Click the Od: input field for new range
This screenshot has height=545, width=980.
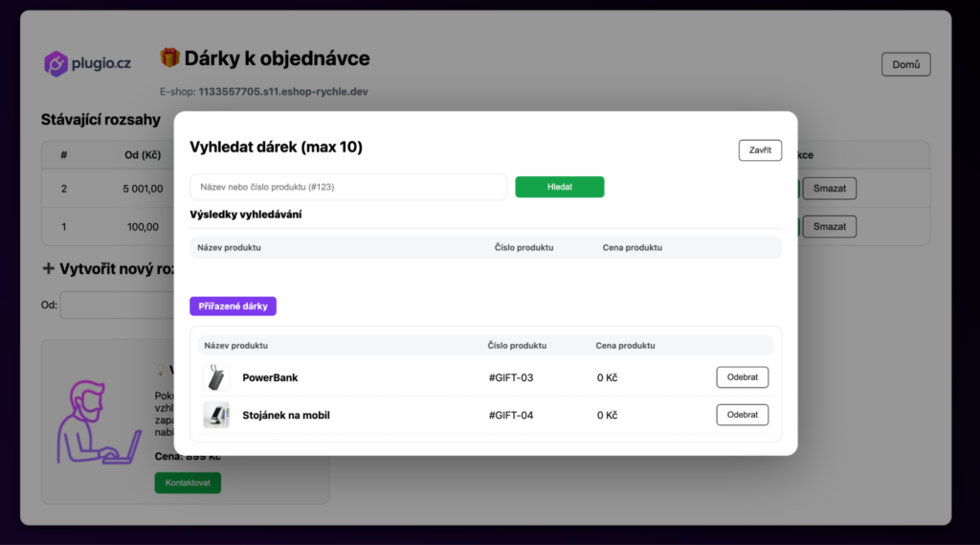tap(115, 306)
